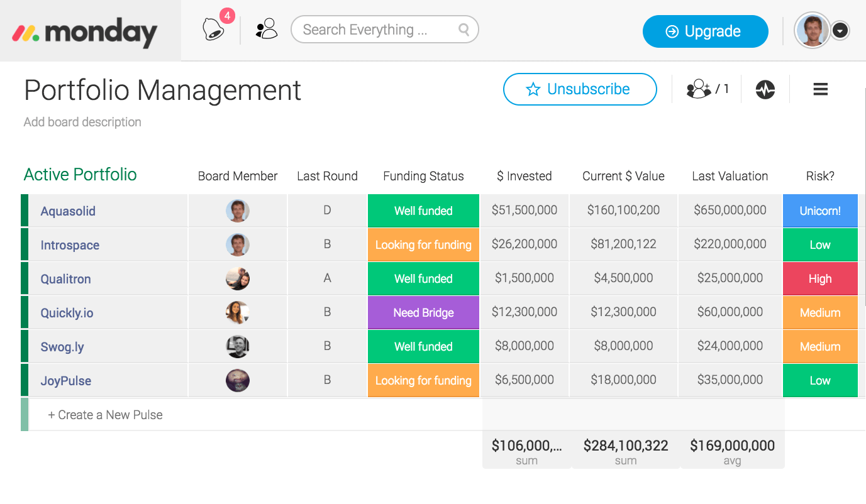The height and width of the screenshot is (504, 866).
Task: Open the Introspace pulse
Action: click(70, 245)
